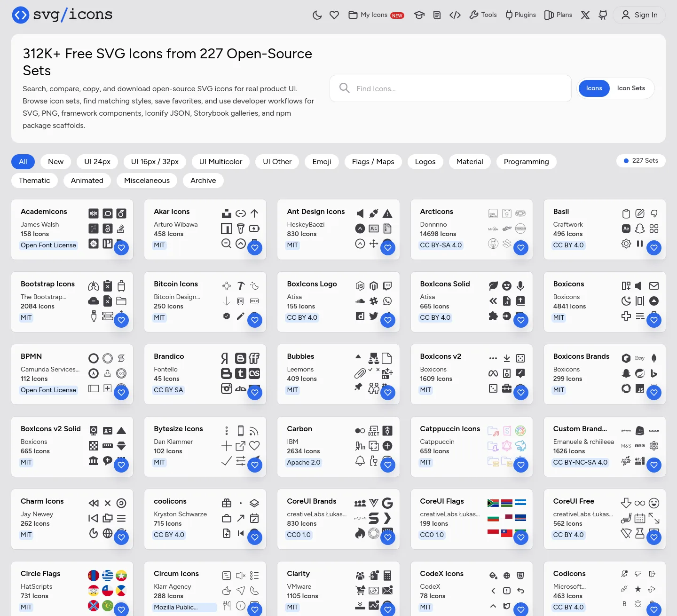
Task: Favorite the Academicons set with its heart
Action: pyautogui.click(x=121, y=248)
